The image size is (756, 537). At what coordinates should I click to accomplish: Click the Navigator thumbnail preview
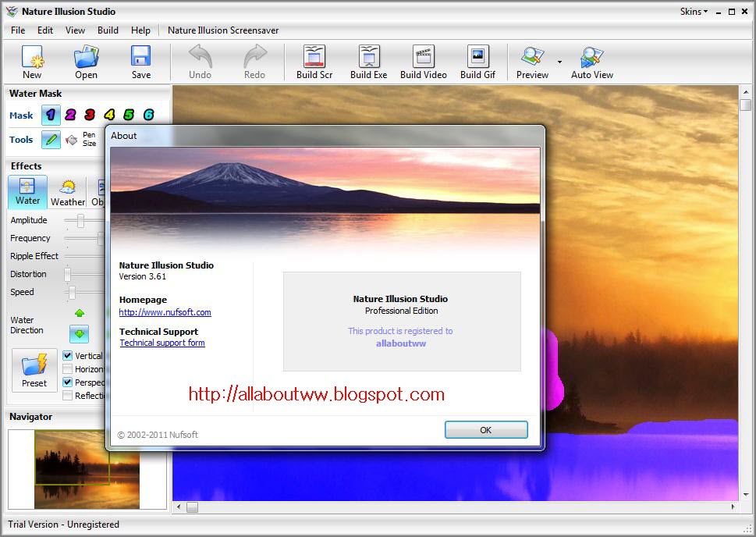pos(87,469)
